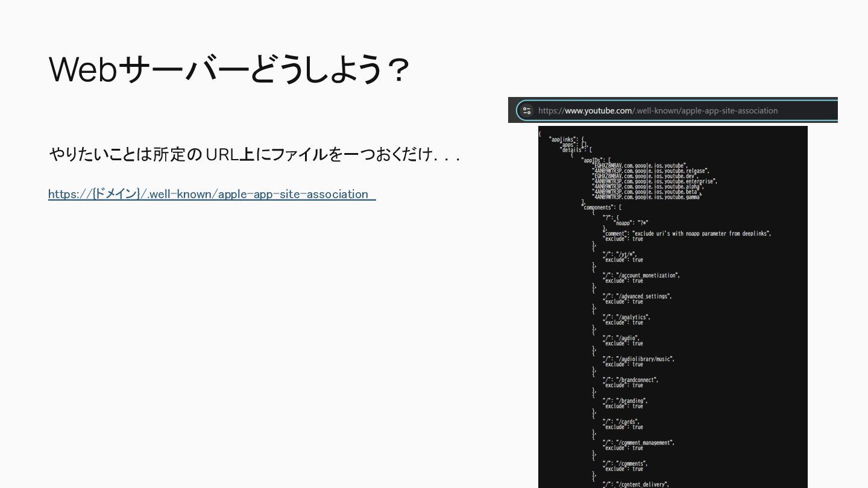
Task: Click the '"/audio"' path entry
Action: 621,339
